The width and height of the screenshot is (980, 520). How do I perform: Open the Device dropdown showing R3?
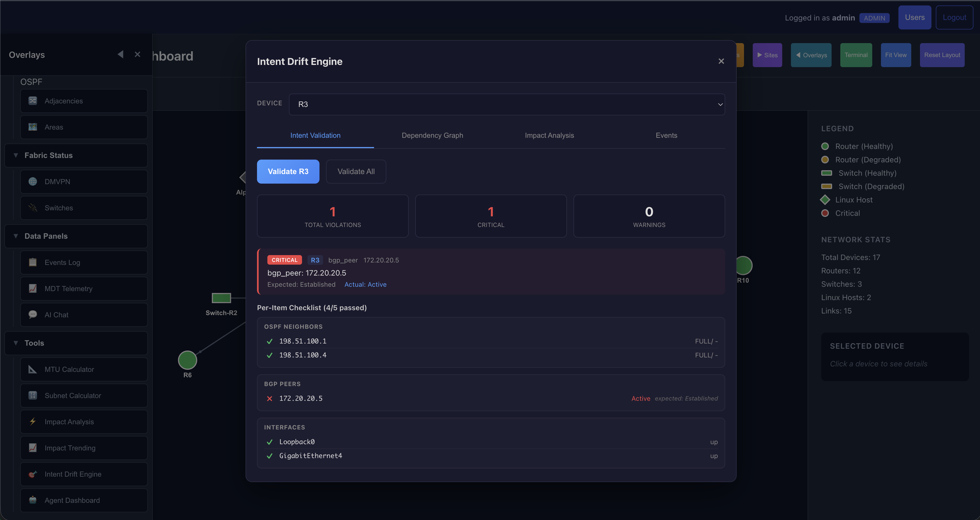(507, 104)
